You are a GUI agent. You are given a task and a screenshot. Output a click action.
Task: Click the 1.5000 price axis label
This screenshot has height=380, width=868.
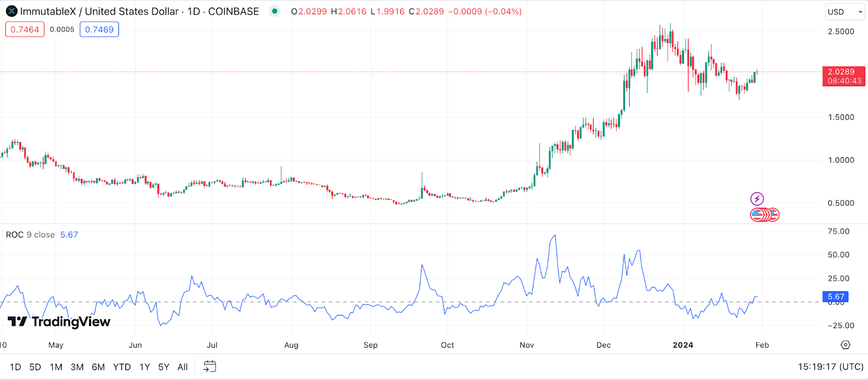coord(841,117)
